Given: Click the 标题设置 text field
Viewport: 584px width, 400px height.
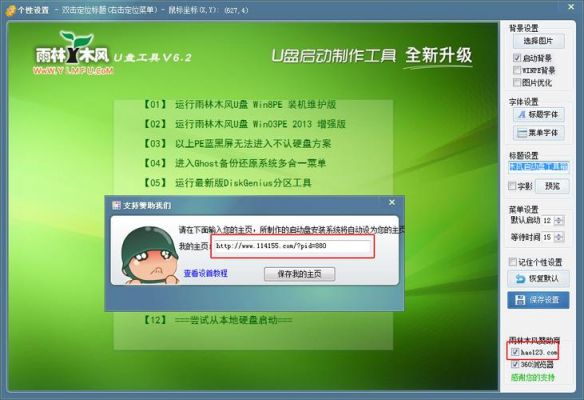Looking at the screenshot, I should pos(539,167).
